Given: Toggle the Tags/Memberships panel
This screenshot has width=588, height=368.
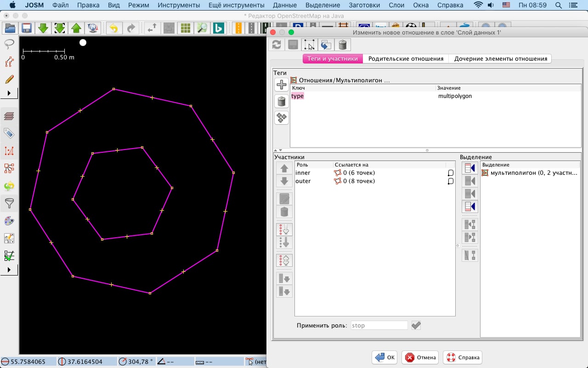Looking at the screenshot, I should click(9, 133).
